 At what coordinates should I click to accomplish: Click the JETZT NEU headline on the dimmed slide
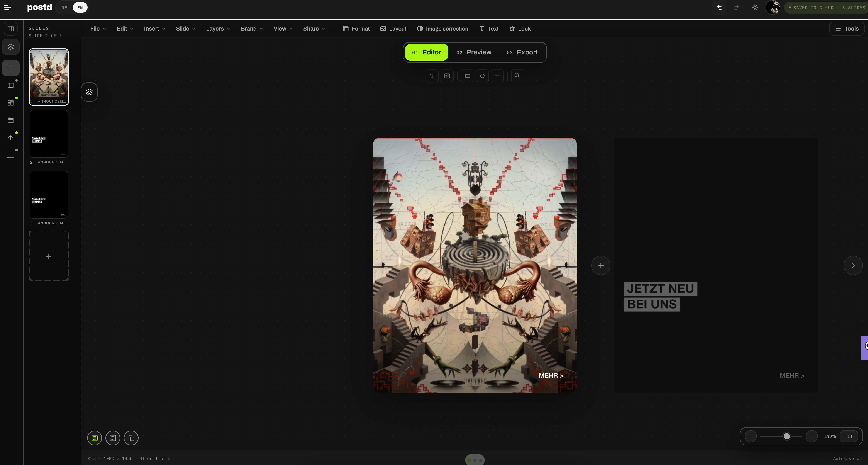click(x=660, y=289)
